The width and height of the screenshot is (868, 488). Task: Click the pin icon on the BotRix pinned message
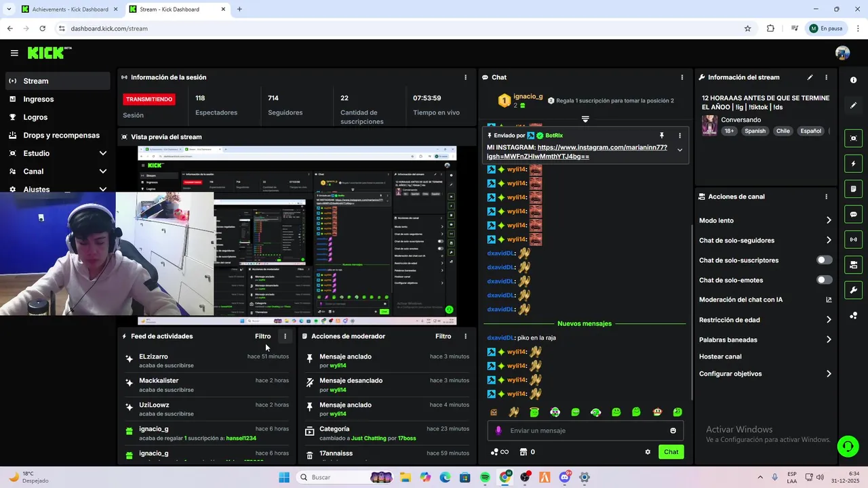[x=661, y=136]
